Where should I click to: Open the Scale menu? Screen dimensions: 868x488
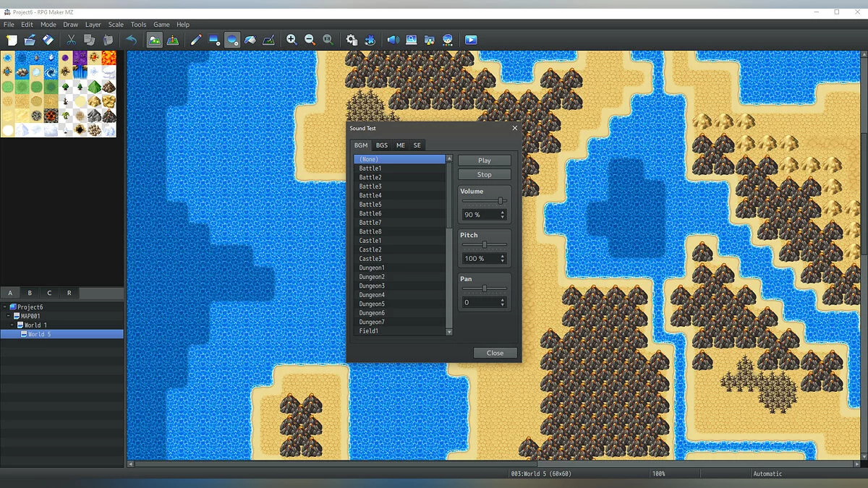pyautogui.click(x=116, y=25)
